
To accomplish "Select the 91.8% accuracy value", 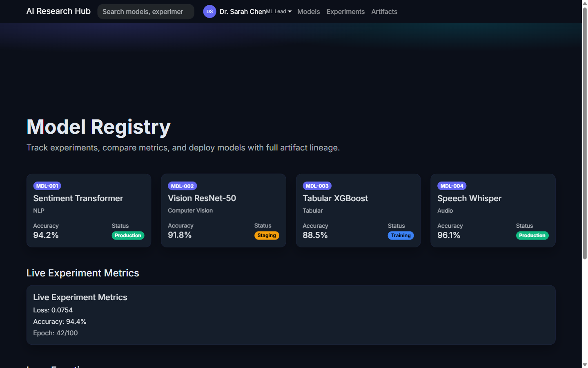I will (x=180, y=235).
